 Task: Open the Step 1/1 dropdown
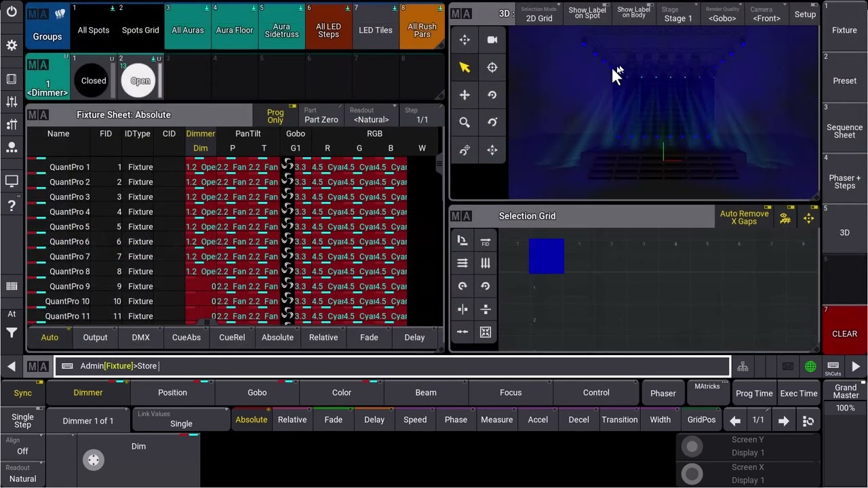(x=422, y=116)
